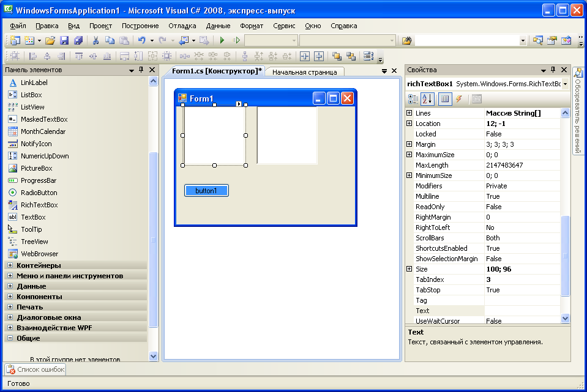
Task: Click the Open File folder icon
Action: point(50,40)
